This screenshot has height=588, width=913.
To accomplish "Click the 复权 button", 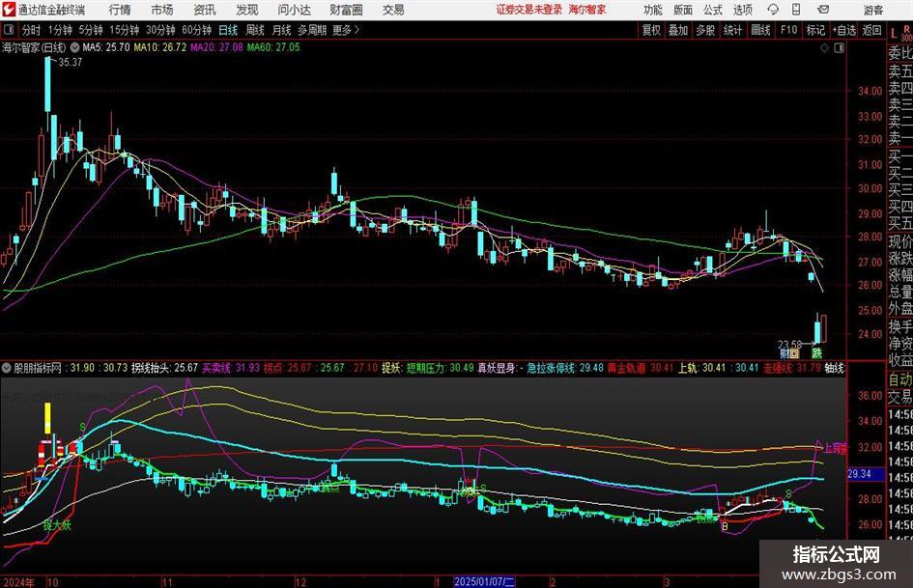I will tap(651, 30).
